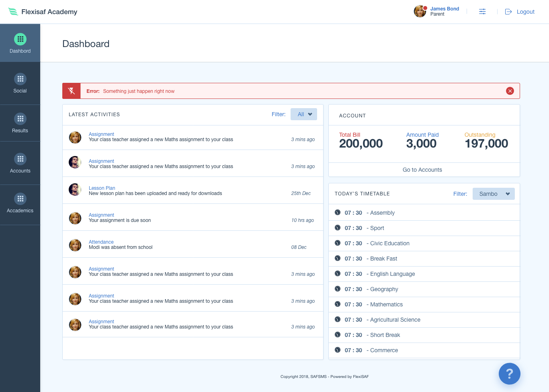549x392 pixels.
Task: Open the Social sidebar item
Action: point(20,83)
